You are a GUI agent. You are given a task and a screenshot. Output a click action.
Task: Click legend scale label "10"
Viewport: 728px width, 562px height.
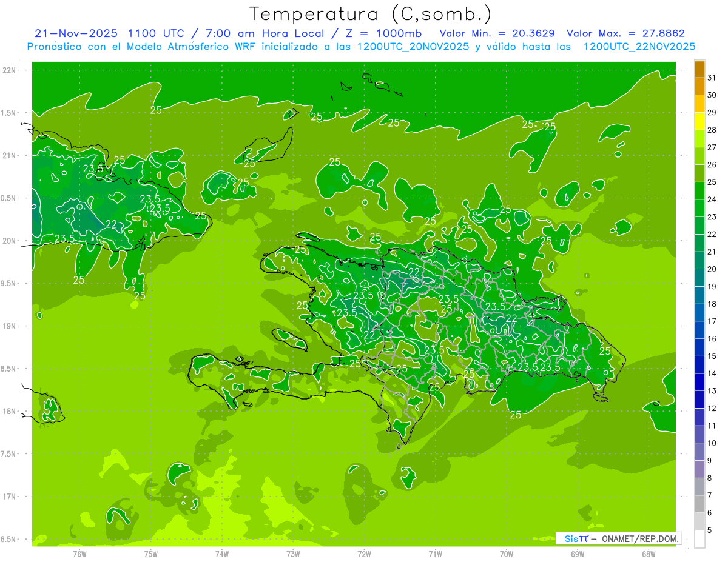click(x=712, y=443)
